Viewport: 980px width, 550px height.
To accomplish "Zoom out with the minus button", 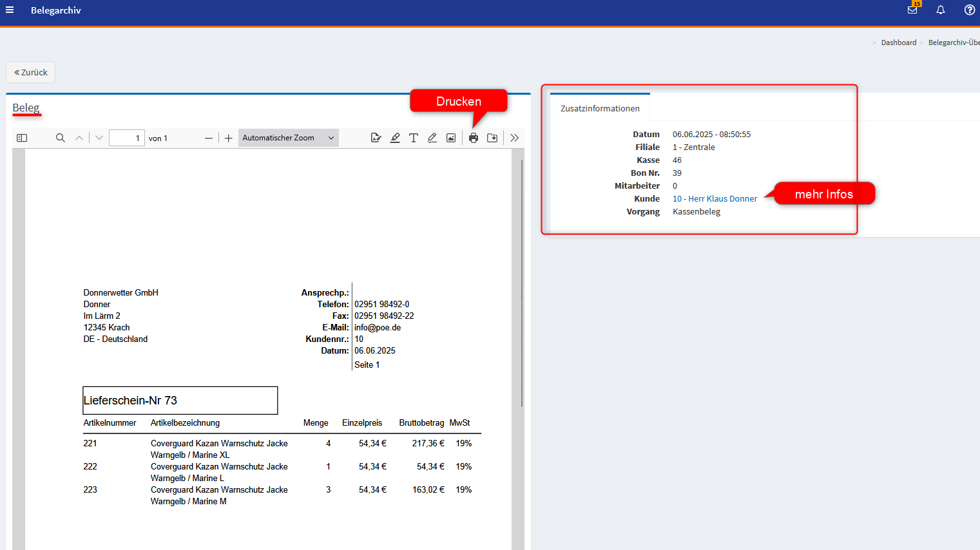I will [x=209, y=138].
